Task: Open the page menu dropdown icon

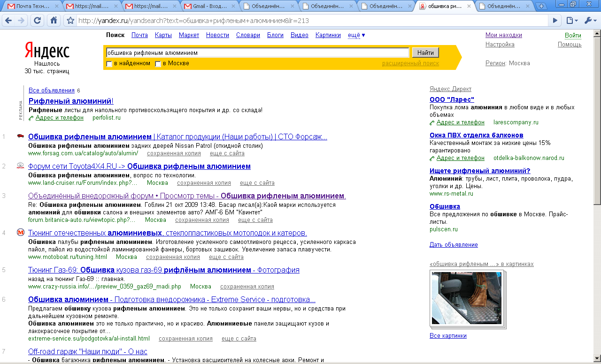Action: (x=572, y=21)
